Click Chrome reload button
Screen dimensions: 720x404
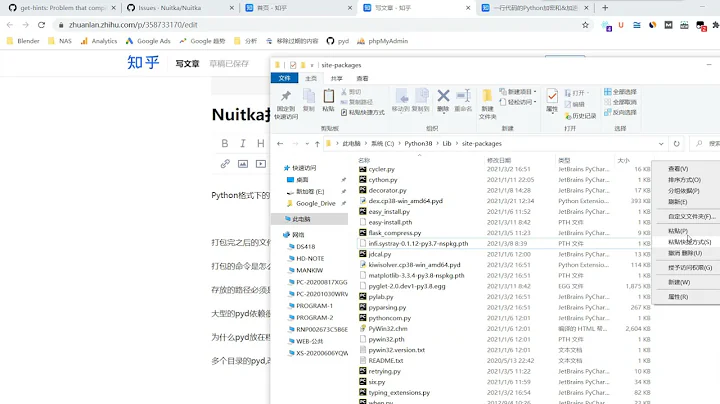click(x=41, y=25)
